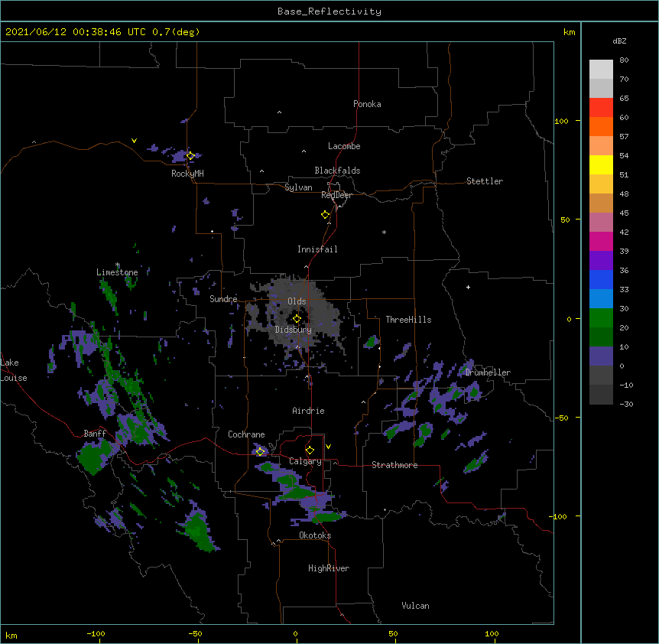Select the pink 42-45 dBZ legend swatch
Viewport: 659px width, 644px height.
[601, 223]
